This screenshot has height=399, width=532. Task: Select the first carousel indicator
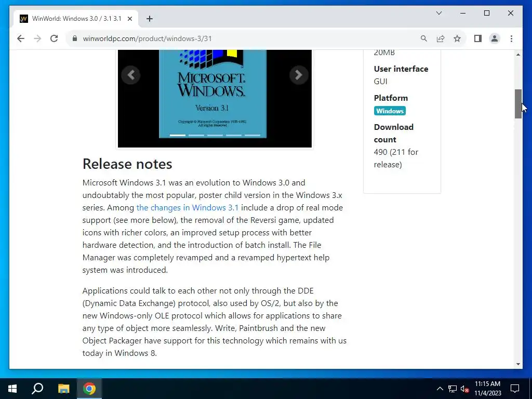(x=178, y=135)
